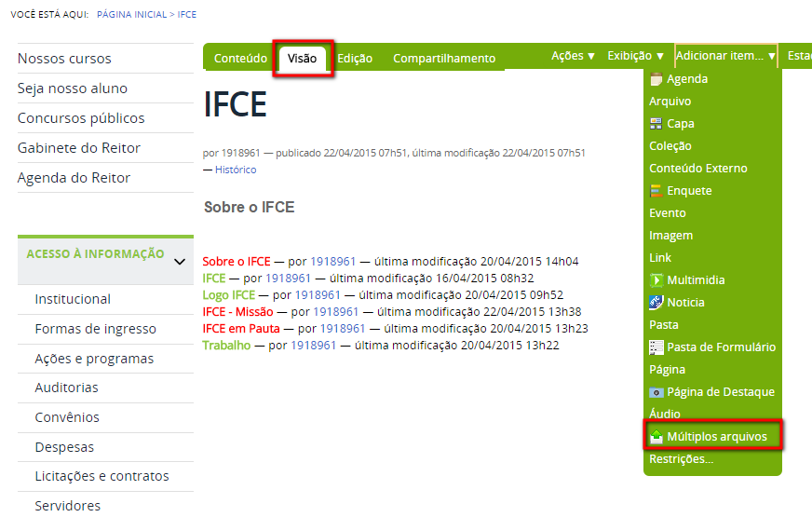Select Link in the add item menu

click(660, 258)
